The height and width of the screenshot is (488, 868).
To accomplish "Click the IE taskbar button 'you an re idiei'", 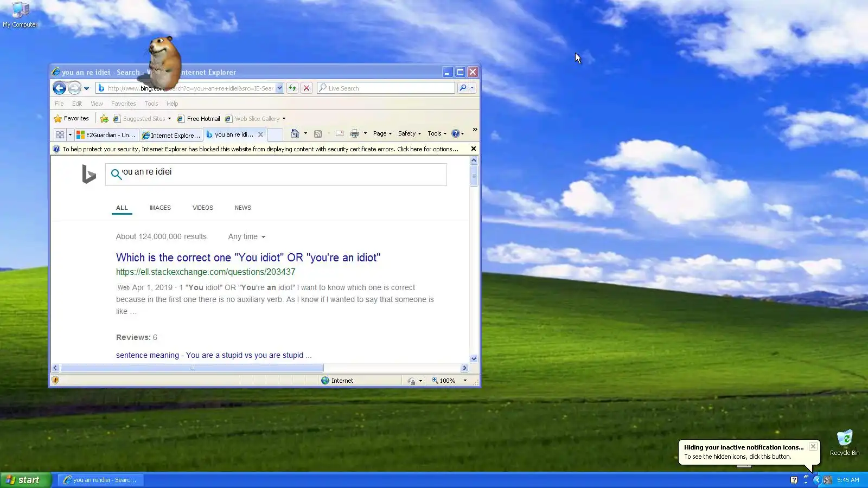I will [x=100, y=480].
